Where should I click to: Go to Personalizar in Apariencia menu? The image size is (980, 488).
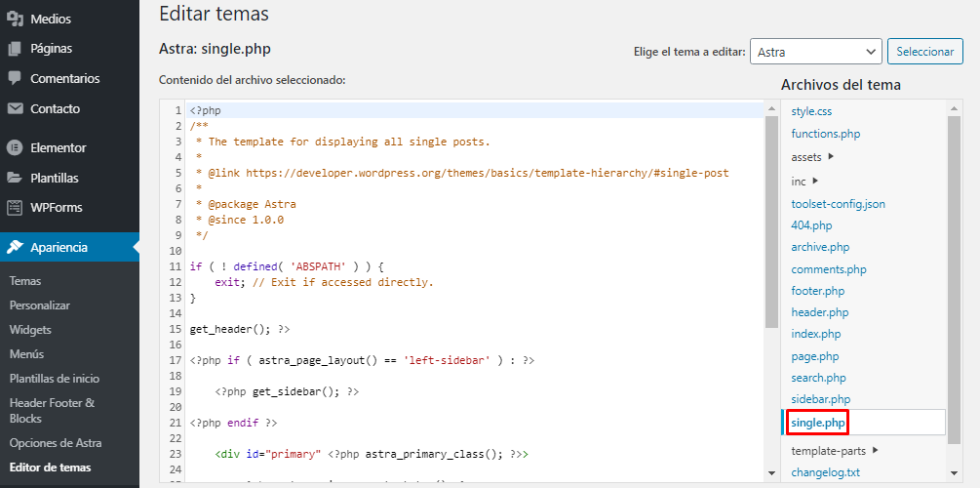pos(40,305)
